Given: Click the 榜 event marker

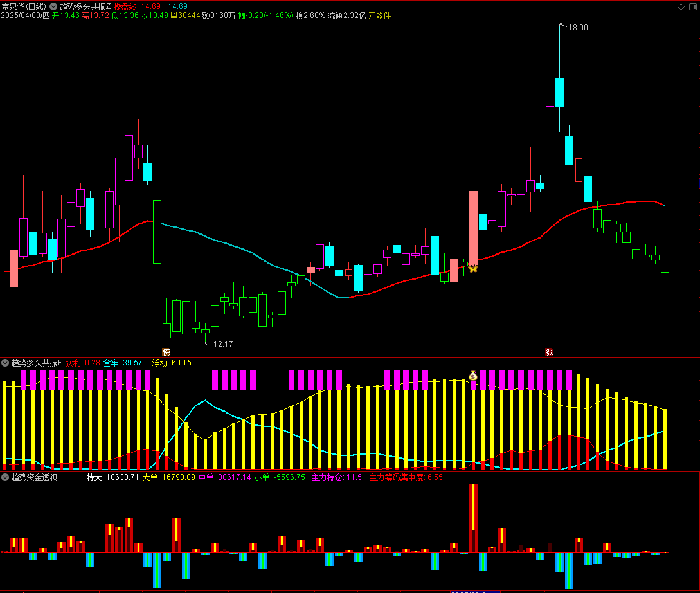Looking at the screenshot, I should click(x=166, y=352).
